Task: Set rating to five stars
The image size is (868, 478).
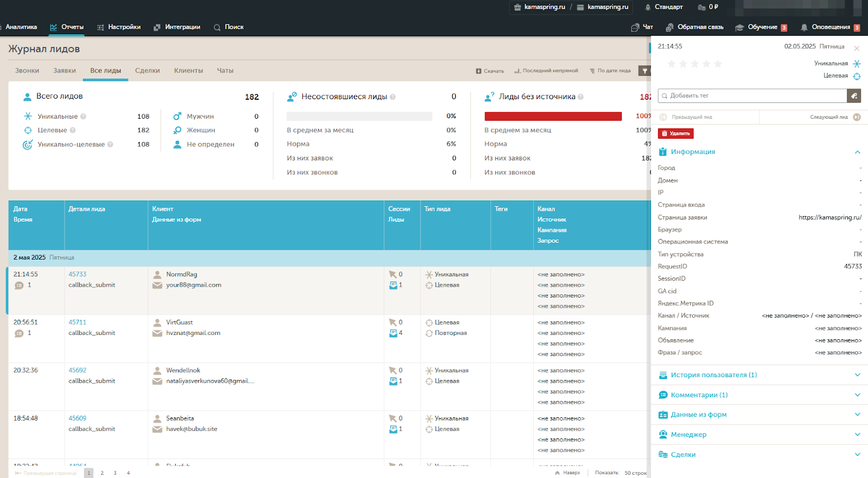Action: click(718, 64)
